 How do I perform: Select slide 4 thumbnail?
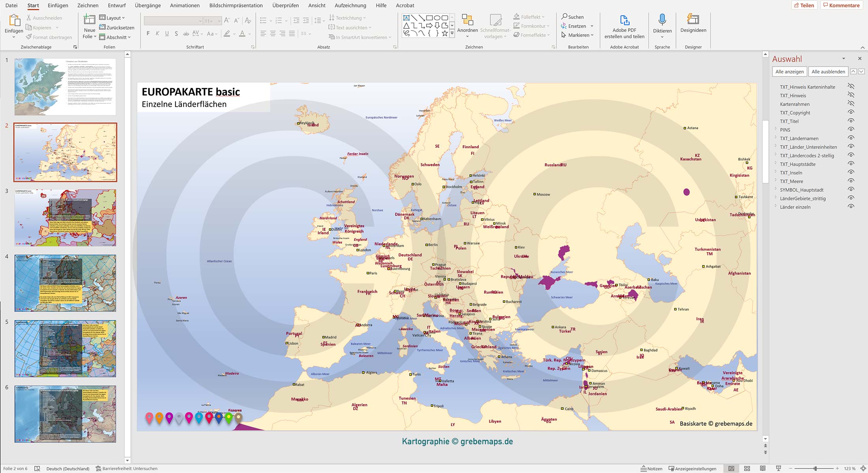coord(65,283)
